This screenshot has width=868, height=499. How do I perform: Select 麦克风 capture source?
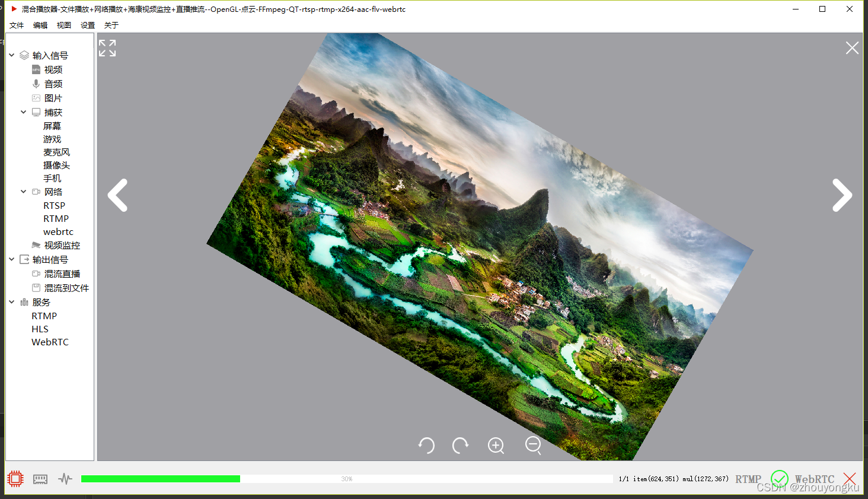[x=56, y=152]
